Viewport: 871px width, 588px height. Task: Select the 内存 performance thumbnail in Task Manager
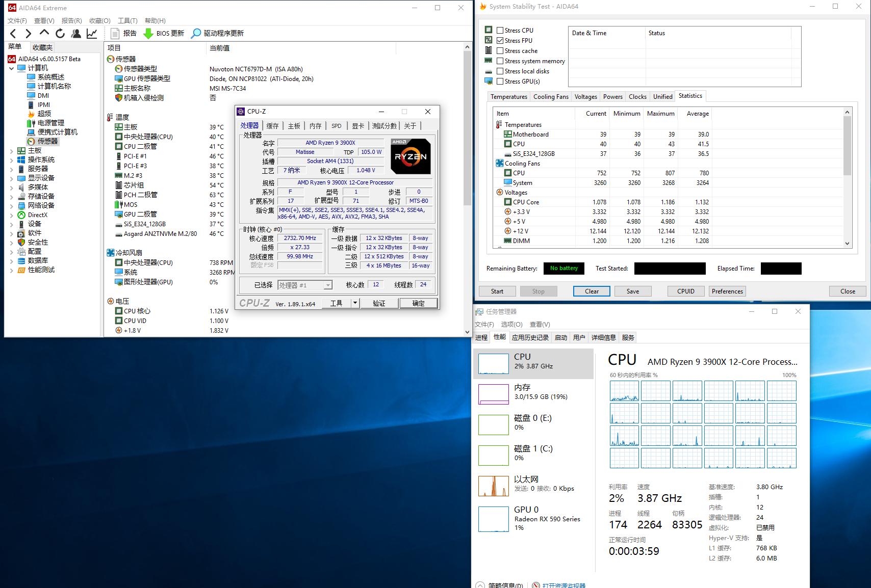coord(494,394)
